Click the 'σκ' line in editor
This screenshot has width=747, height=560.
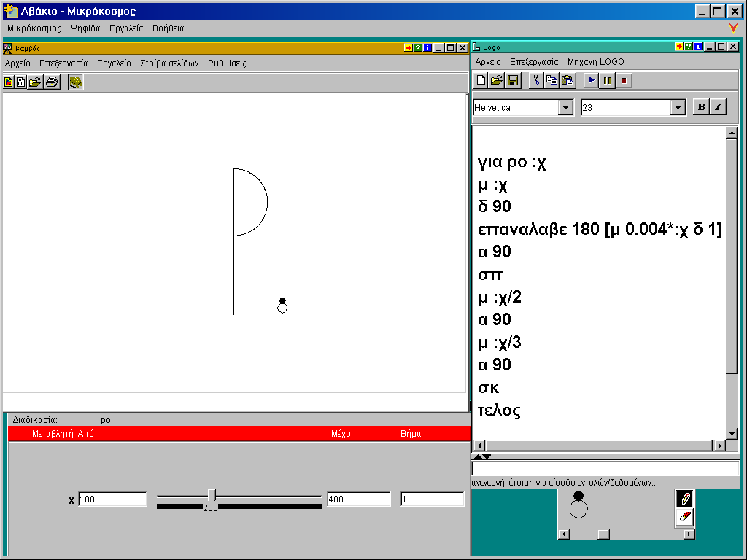(x=488, y=388)
